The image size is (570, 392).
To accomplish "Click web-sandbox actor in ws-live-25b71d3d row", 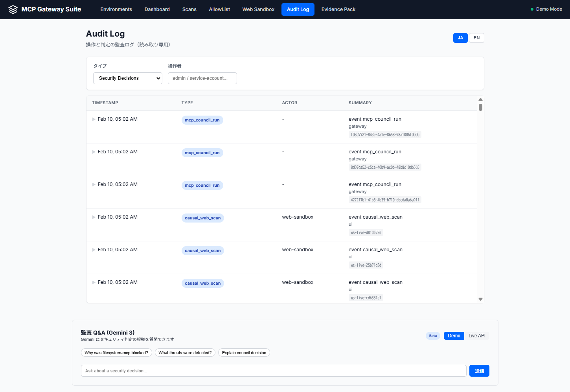I will [x=298, y=250].
